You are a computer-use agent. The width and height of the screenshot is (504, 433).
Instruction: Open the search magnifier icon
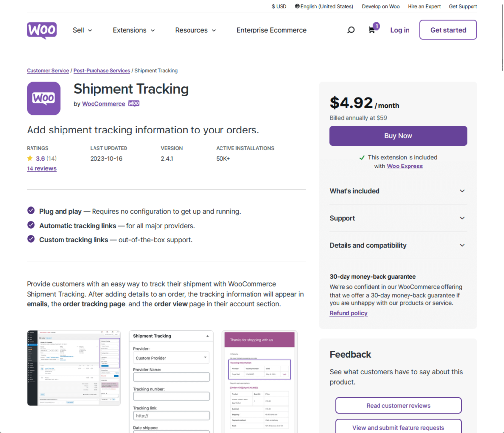click(350, 30)
